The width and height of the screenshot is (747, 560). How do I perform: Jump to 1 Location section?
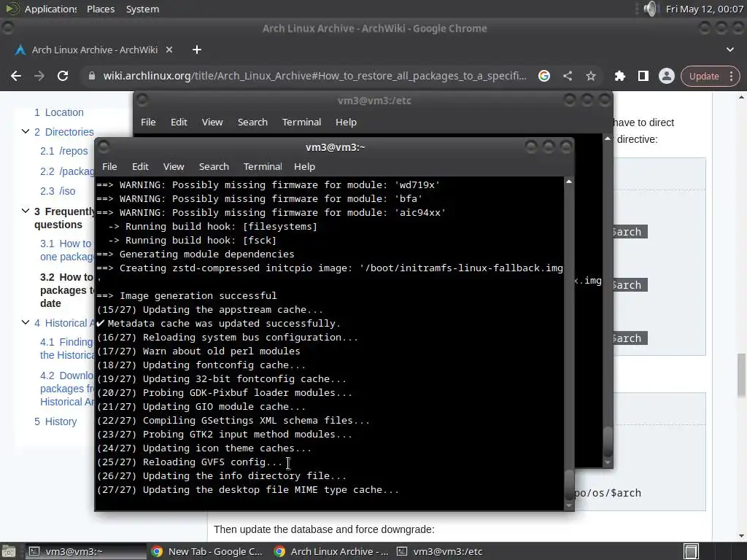58,112
